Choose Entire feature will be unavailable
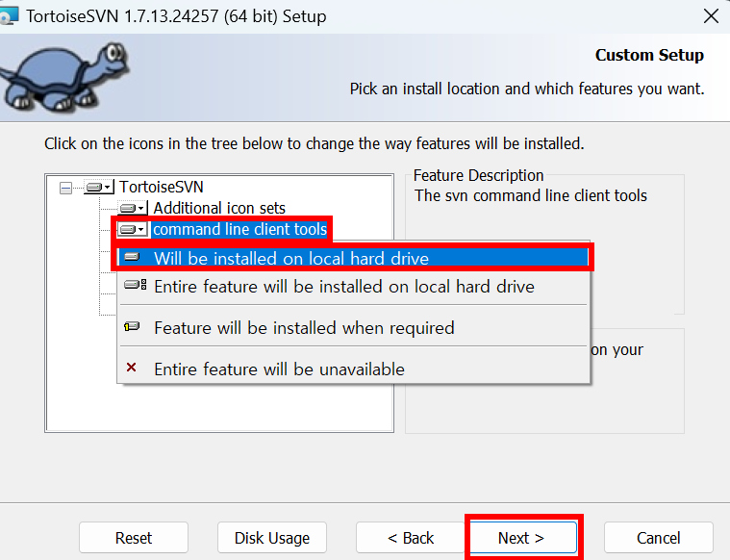The width and height of the screenshot is (730, 560). click(x=354, y=369)
